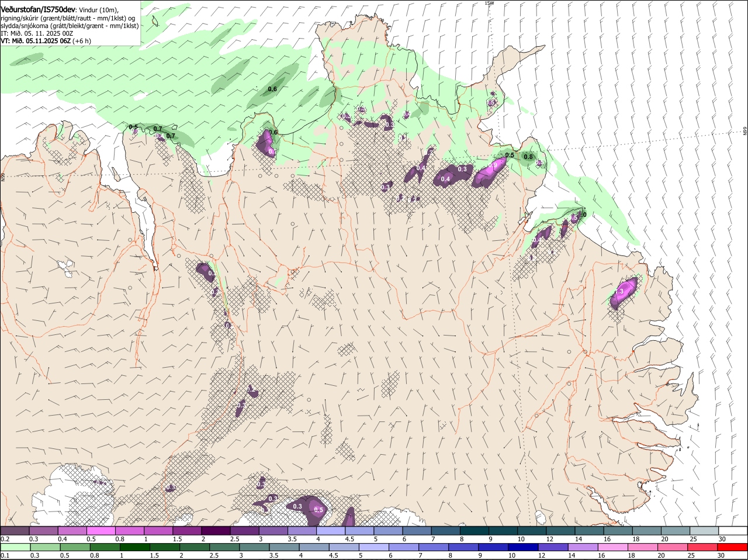Click the slydda/snjókoma legend description line

(x=70, y=26)
